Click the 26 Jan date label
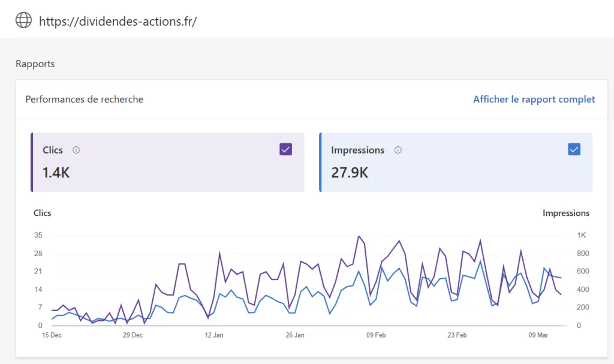 [x=295, y=335]
